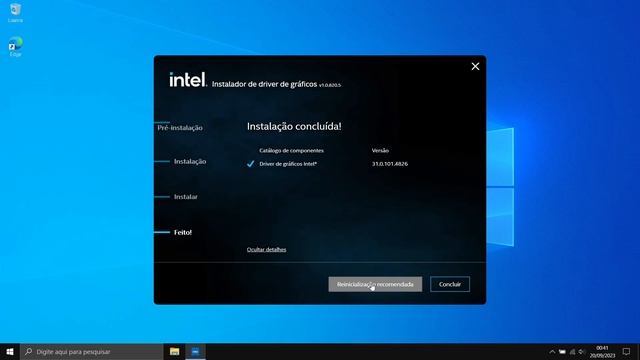Click the battery tray icon
Screen dimensions: 640x360
[562, 352]
